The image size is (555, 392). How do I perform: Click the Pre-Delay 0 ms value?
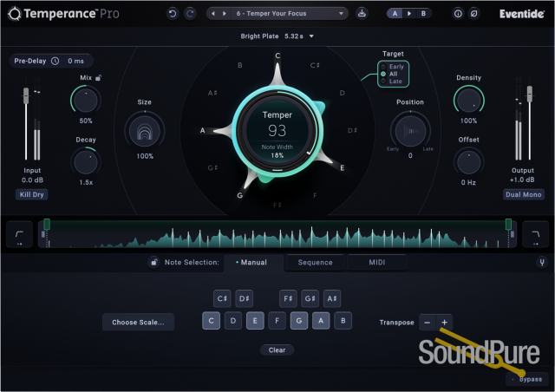click(x=75, y=61)
